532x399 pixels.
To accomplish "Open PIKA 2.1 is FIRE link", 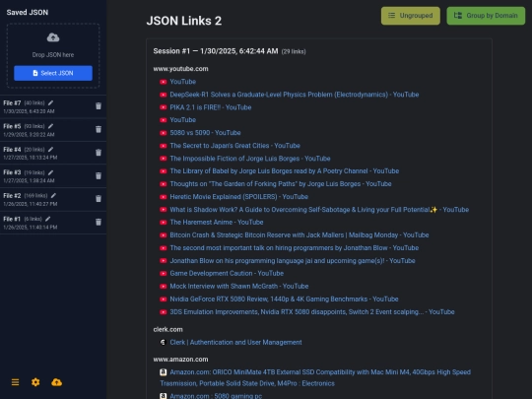I will 211,107.
